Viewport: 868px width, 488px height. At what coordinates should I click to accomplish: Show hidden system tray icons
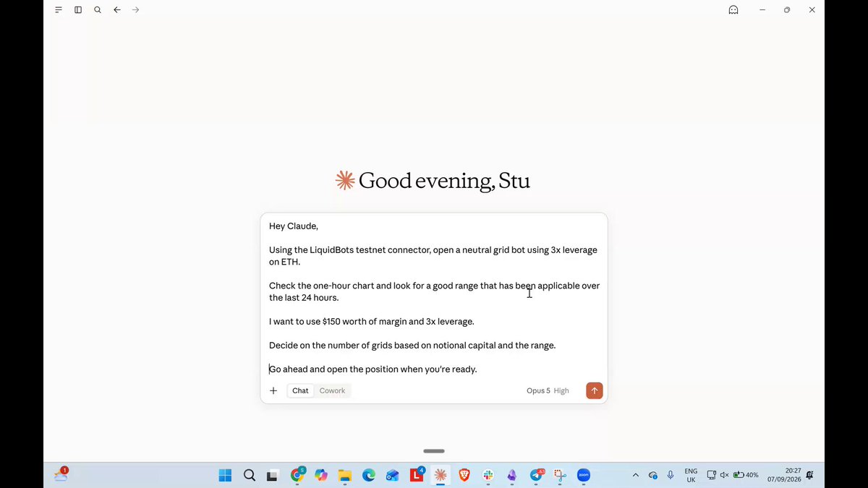tap(636, 475)
